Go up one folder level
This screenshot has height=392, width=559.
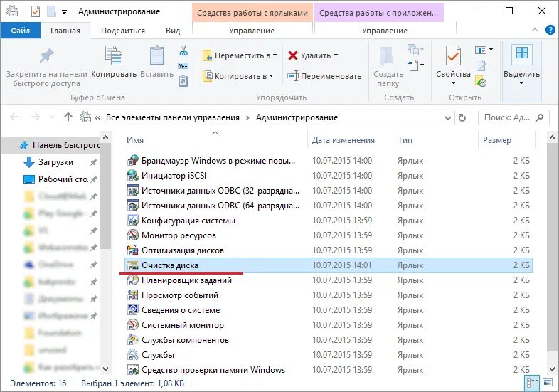pyautogui.click(x=68, y=117)
